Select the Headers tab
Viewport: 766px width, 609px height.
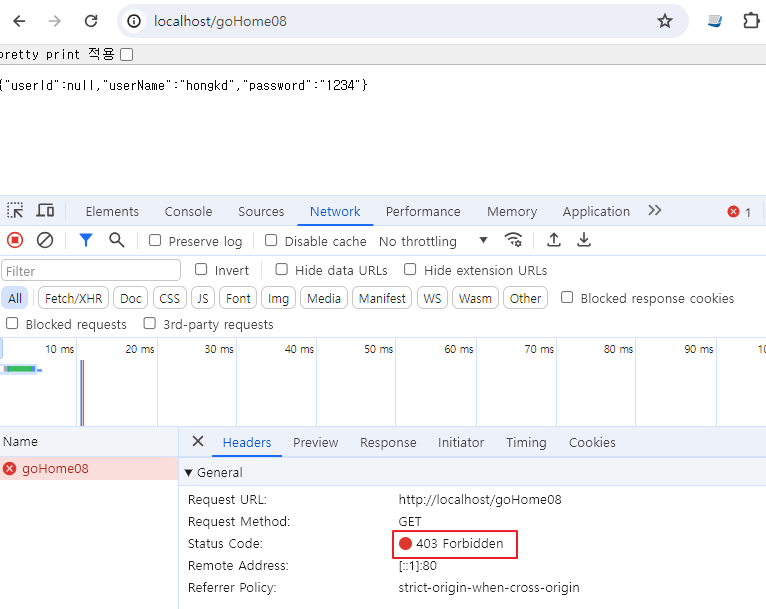tap(247, 442)
